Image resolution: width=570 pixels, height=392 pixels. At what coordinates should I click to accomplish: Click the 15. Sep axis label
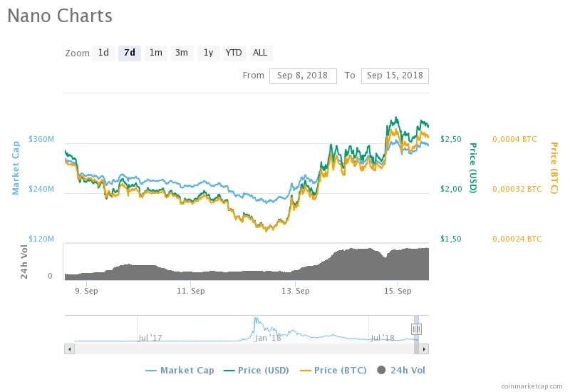(x=398, y=291)
